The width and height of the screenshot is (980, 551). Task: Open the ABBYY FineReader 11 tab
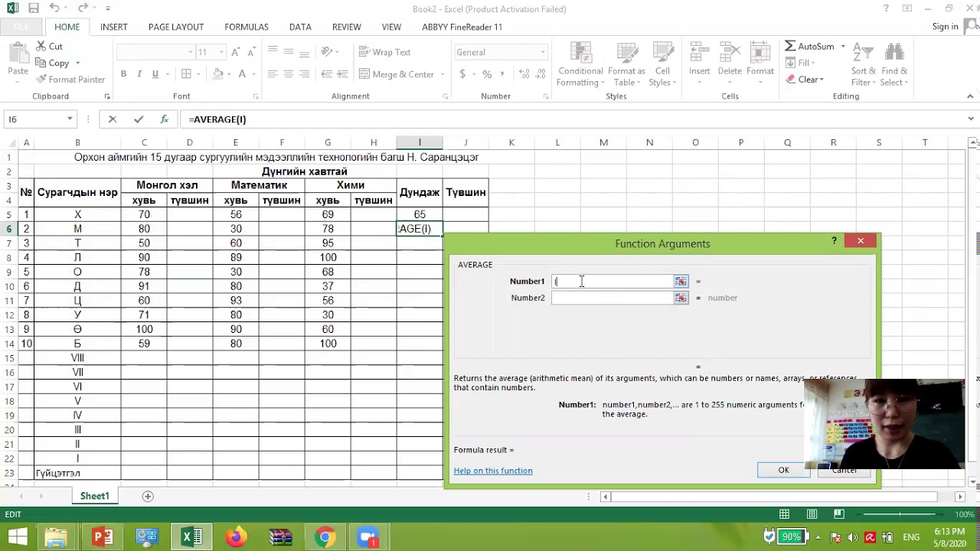(462, 27)
